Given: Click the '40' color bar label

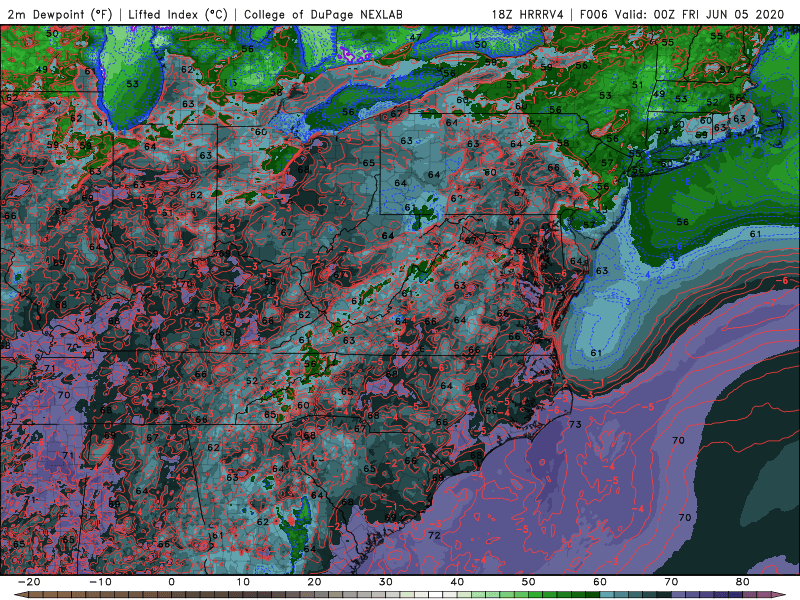Looking at the screenshot, I should click(457, 582).
